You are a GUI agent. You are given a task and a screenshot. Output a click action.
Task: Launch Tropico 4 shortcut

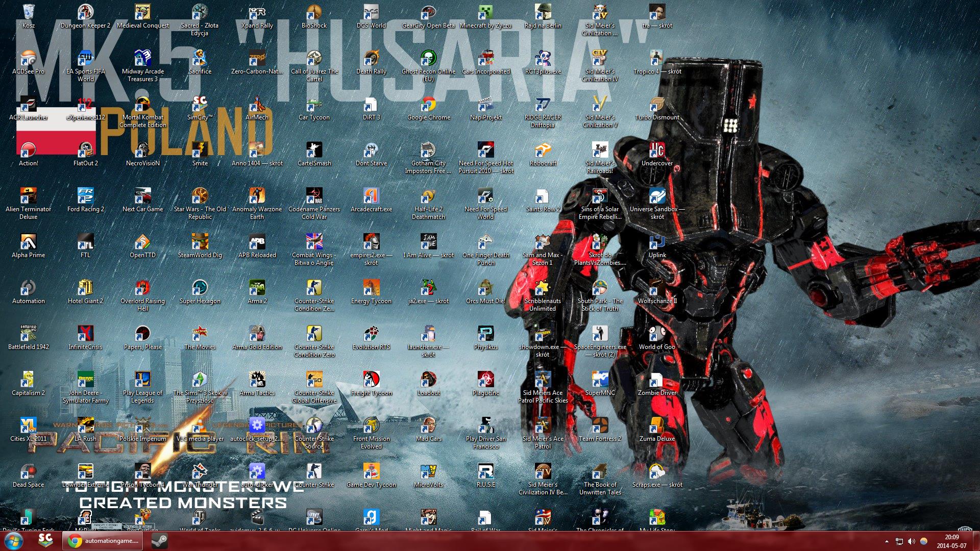point(657,62)
